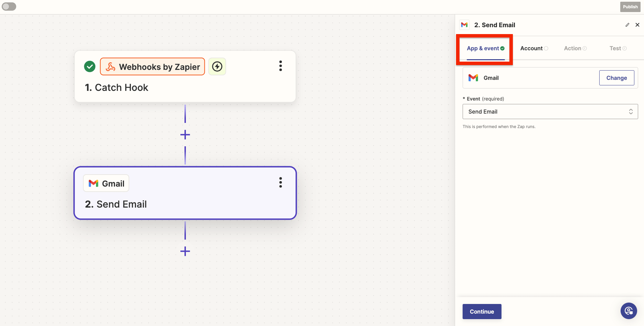Add a step between Catch Hook and Gmail

(x=185, y=135)
